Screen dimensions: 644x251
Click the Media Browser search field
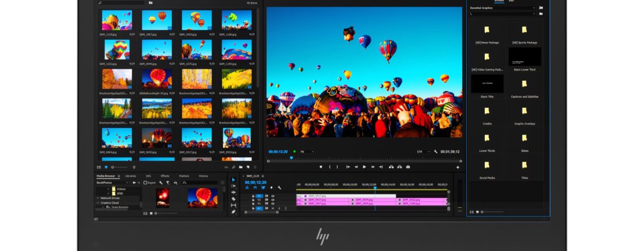coord(199,183)
